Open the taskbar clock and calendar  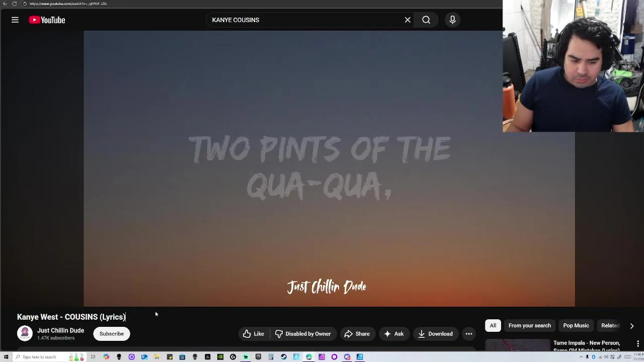click(x=638, y=357)
